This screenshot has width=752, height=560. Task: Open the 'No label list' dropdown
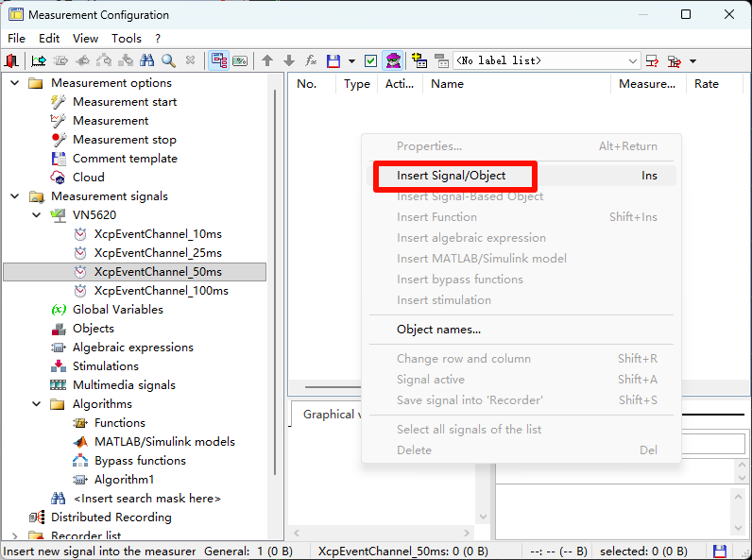pos(633,60)
